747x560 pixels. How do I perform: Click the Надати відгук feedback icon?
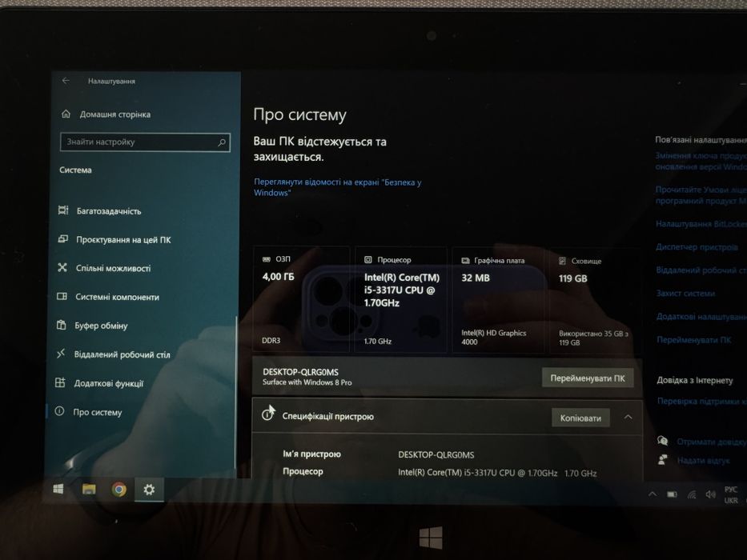(x=663, y=459)
